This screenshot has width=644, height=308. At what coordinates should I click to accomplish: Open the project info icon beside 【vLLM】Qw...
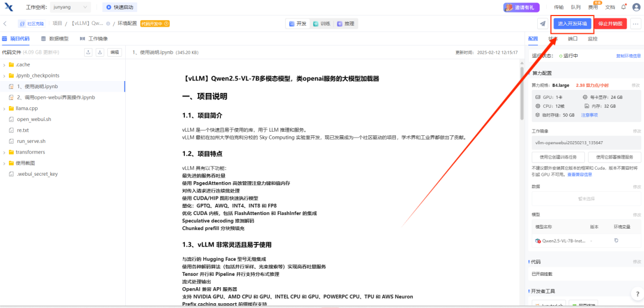tap(108, 24)
